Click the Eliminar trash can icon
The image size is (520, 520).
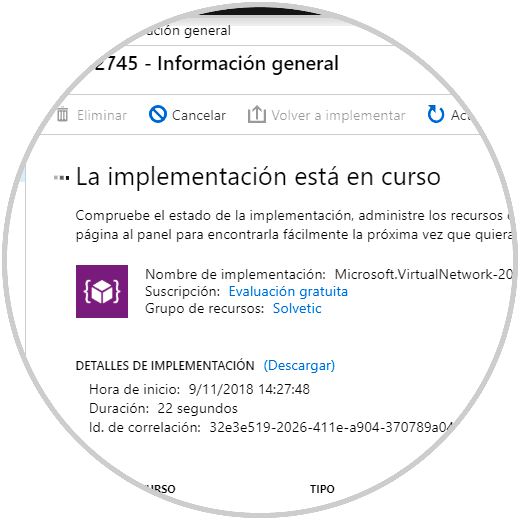pyautogui.click(x=62, y=115)
